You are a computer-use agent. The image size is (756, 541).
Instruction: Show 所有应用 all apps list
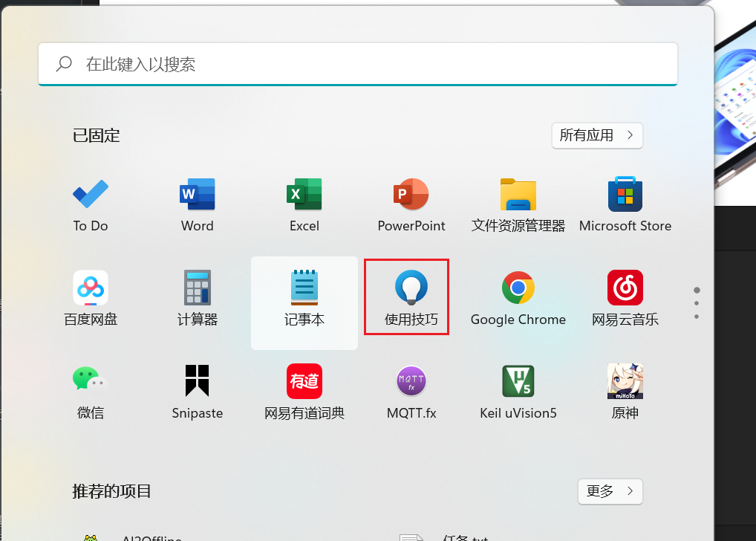597,135
